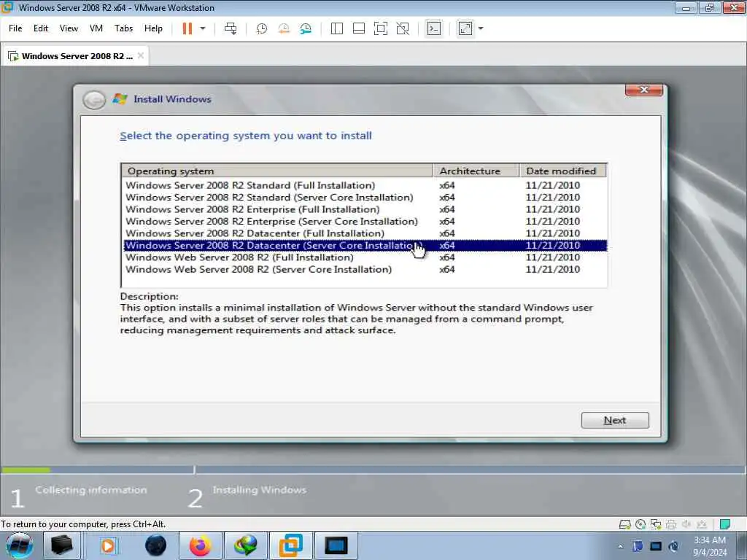The height and width of the screenshot is (560, 747).
Task: Open the VM menu
Action: pos(96,28)
